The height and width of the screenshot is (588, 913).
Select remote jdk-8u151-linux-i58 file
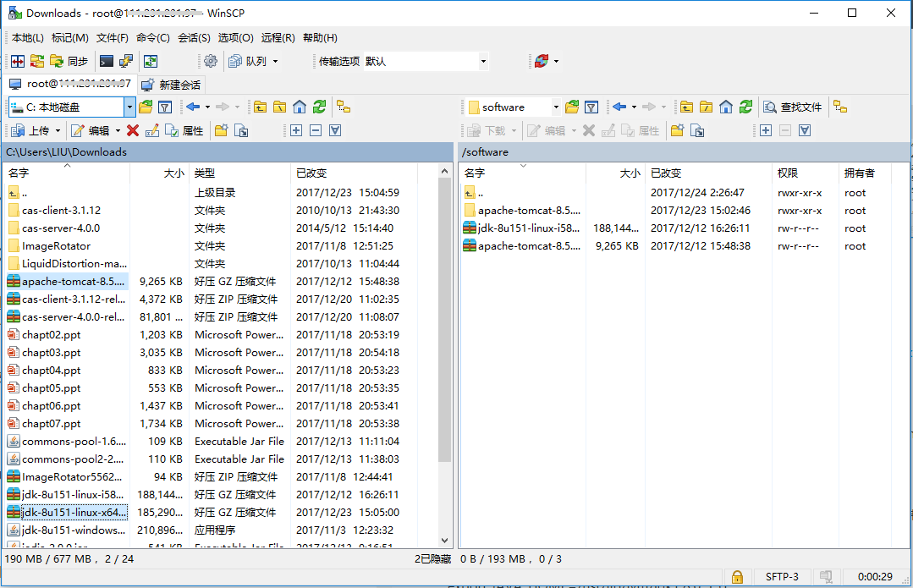[529, 228]
